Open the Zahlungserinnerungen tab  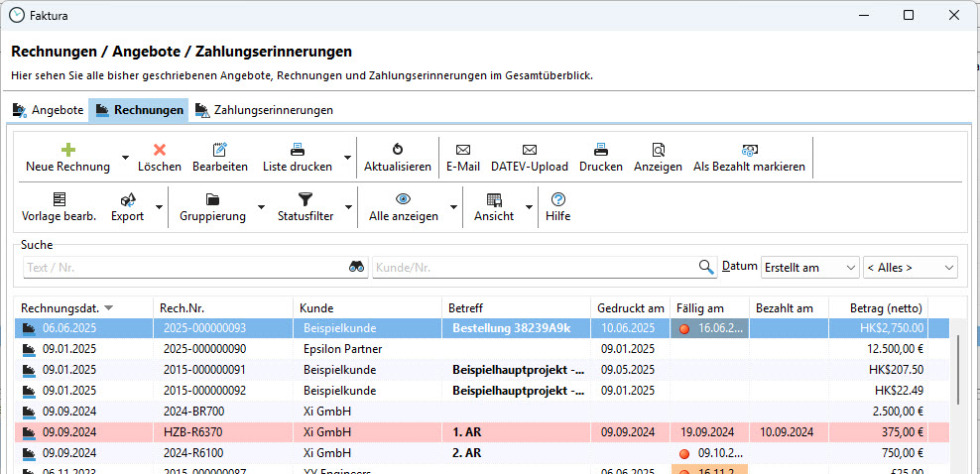264,110
